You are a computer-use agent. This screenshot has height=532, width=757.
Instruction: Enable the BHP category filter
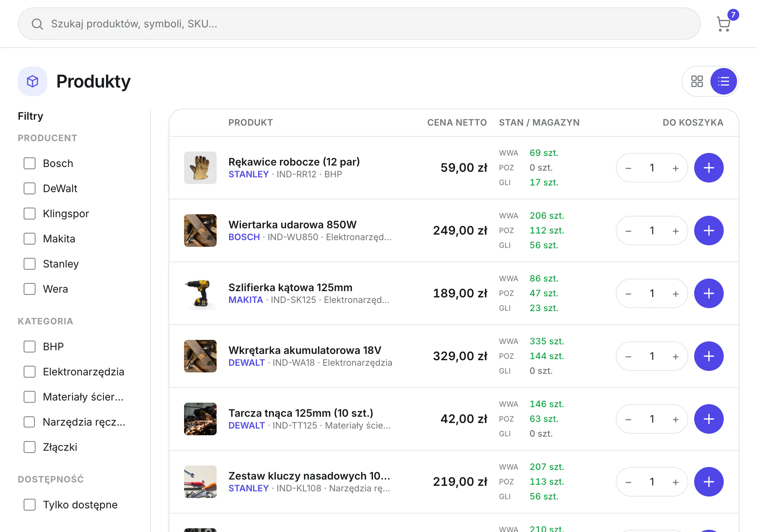pos(30,347)
